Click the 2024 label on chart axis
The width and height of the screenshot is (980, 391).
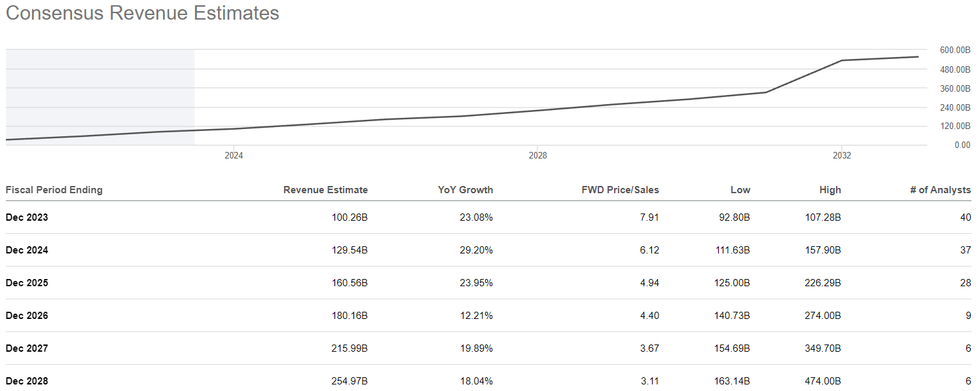click(234, 156)
